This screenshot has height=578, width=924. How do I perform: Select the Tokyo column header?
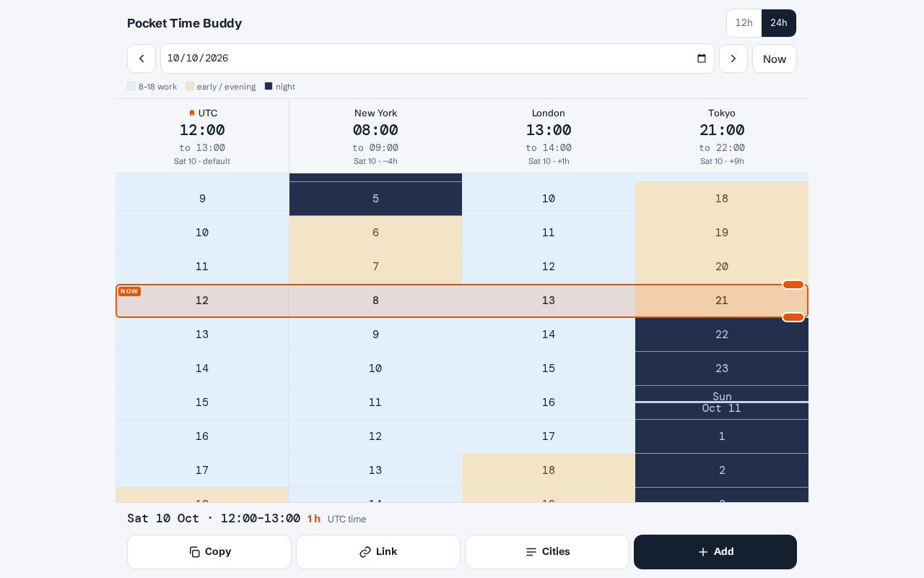[x=722, y=136]
